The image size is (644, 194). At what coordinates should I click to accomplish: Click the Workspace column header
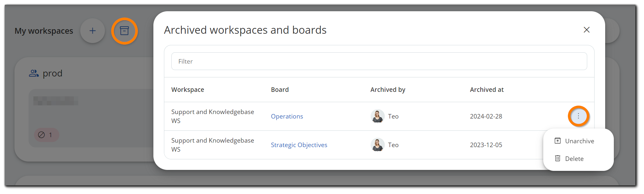coord(187,89)
